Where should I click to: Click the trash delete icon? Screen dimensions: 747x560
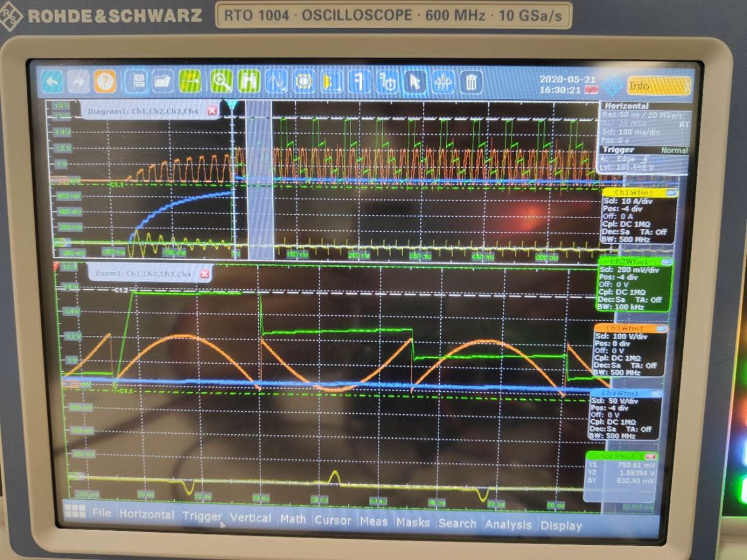point(471,82)
